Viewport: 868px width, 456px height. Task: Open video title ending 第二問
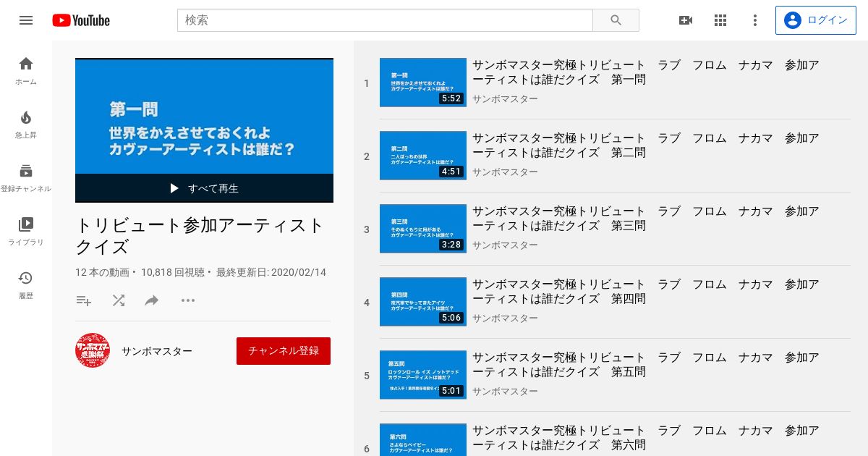[x=646, y=145]
